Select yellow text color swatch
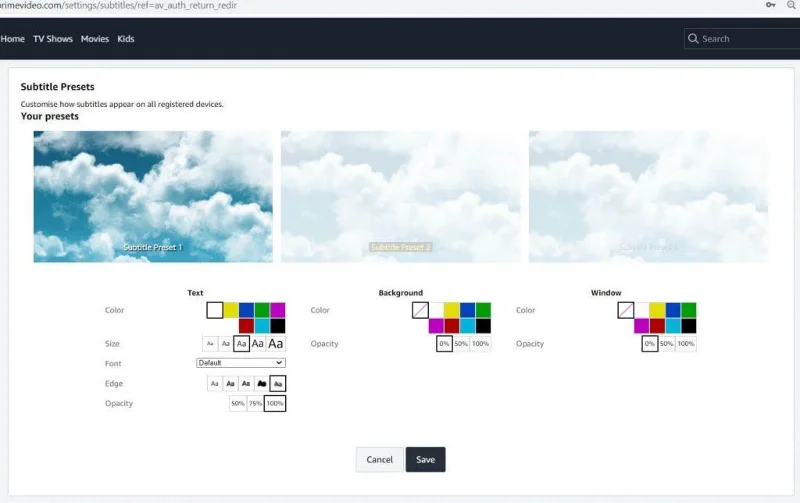This screenshot has width=800, height=503. tap(231, 310)
